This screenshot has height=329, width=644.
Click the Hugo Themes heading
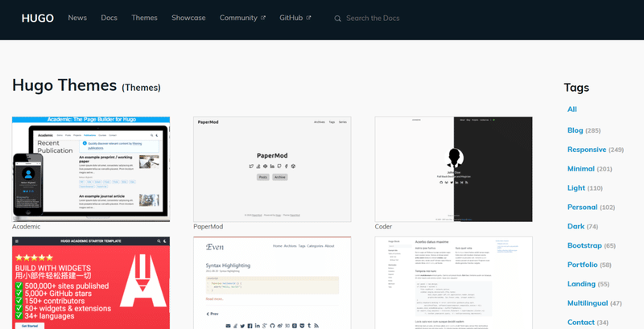(x=64, y=85)
